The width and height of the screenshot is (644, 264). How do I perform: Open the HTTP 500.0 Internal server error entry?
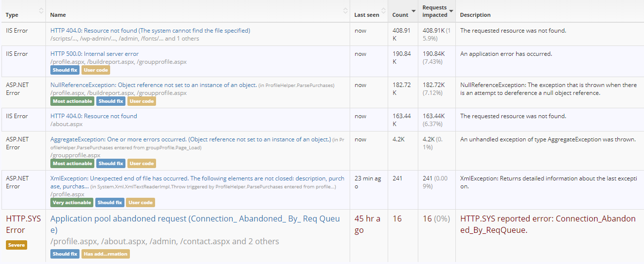click(x=94, y=54)
